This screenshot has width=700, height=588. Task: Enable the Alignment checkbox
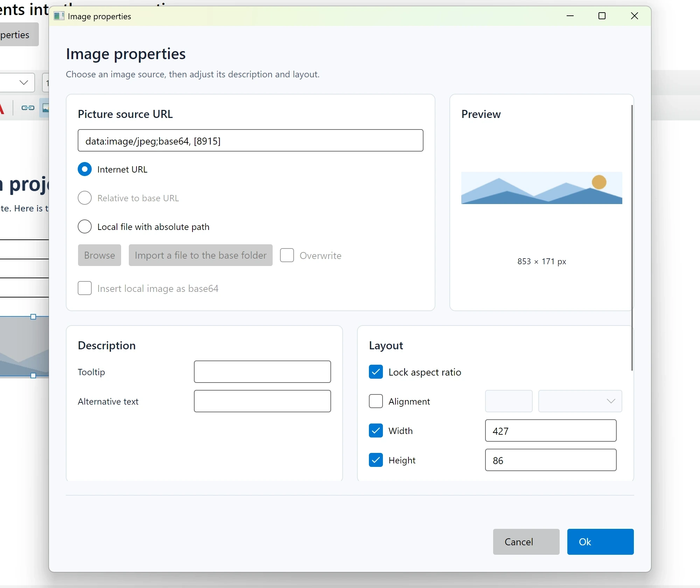pos(376,401)
